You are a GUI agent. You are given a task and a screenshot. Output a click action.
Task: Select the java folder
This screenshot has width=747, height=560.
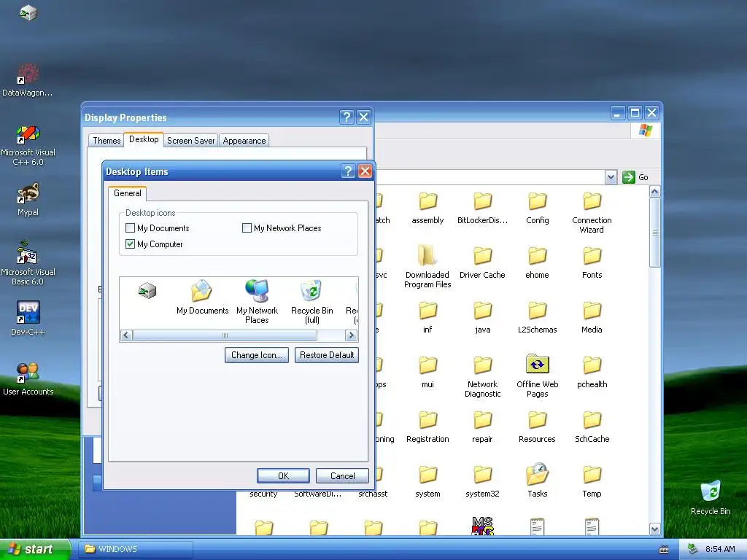click(483, 318)
